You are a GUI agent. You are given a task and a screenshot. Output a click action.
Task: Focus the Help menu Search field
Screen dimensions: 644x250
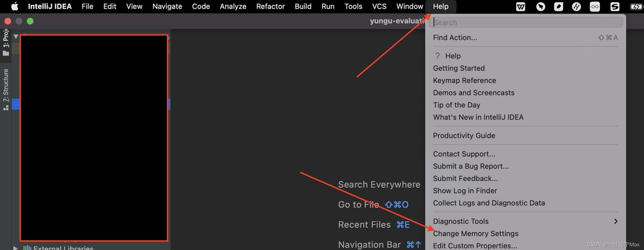pyautogui.click(x=527, y=22)
